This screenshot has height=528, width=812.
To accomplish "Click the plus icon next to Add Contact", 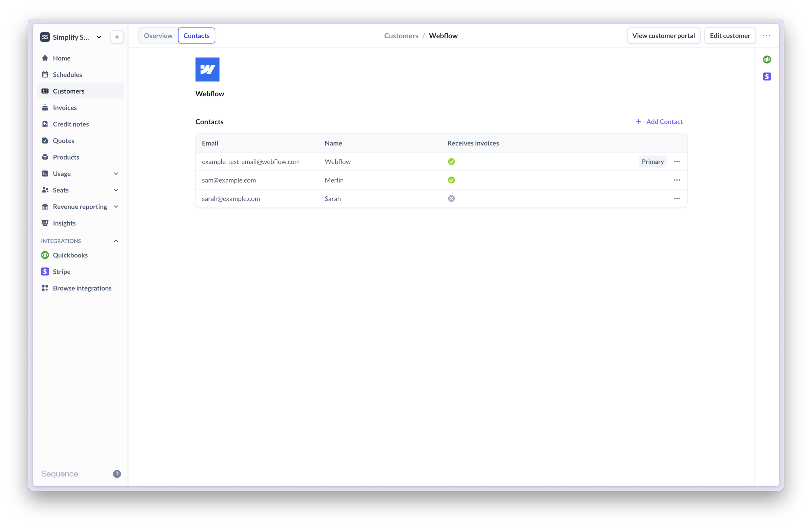I will coord(638,121).
